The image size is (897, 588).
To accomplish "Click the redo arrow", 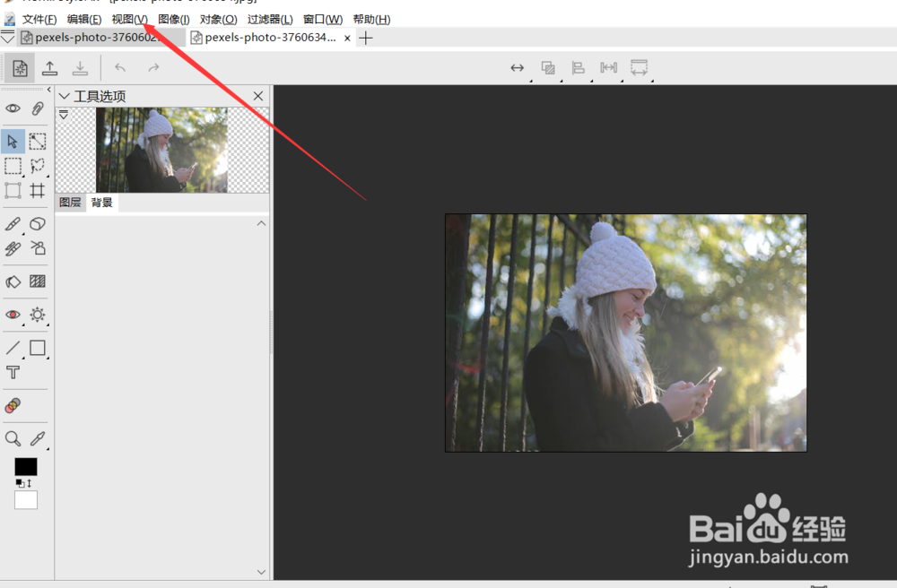I will tap(153, 68).
